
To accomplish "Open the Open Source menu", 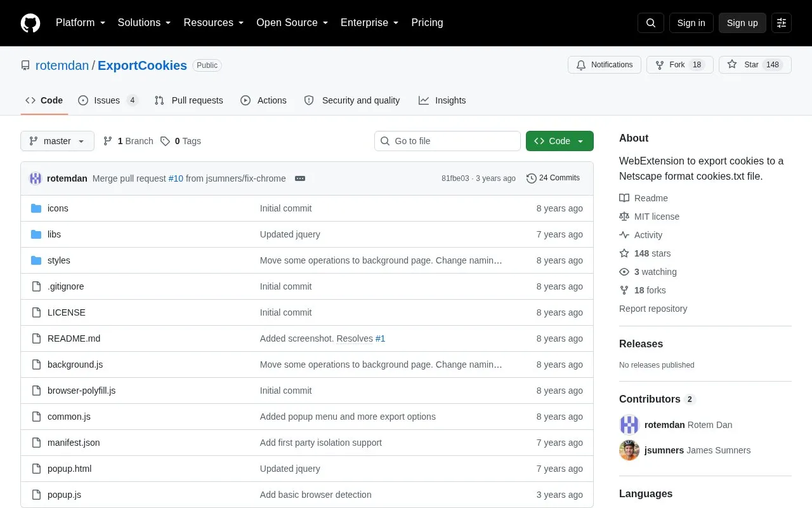I will click(292, 23).
